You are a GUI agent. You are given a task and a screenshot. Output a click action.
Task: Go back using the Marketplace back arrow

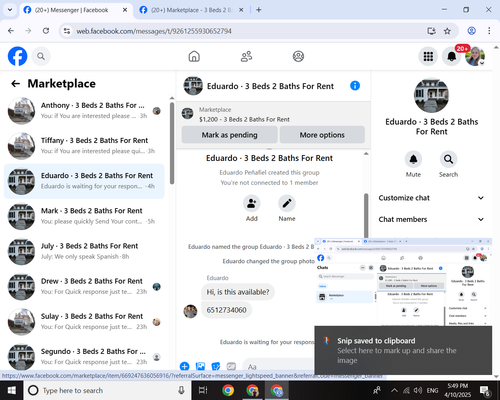tap(16, 84)
